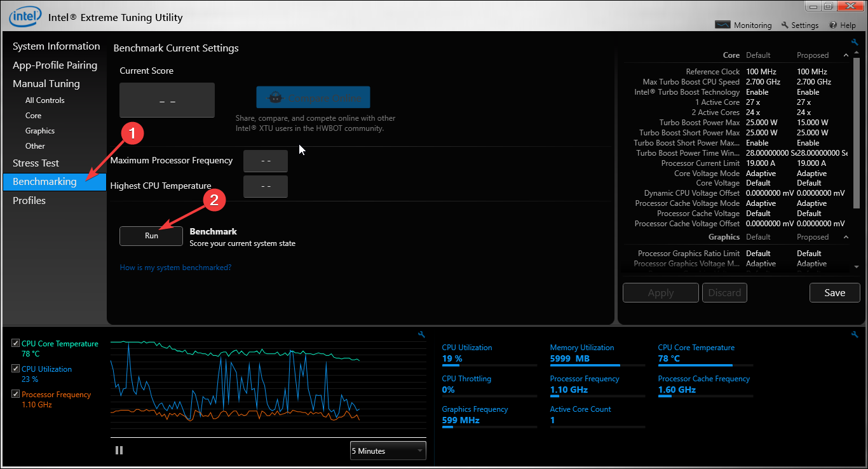This screenshot has width=868, height=469.
Task: Collapse the Core settings section
Action: (846, 55)
